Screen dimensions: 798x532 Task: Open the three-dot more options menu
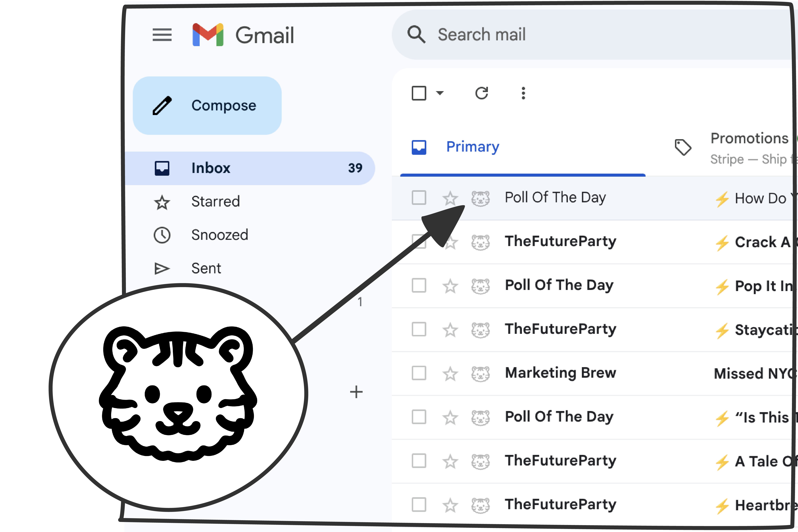523,93
